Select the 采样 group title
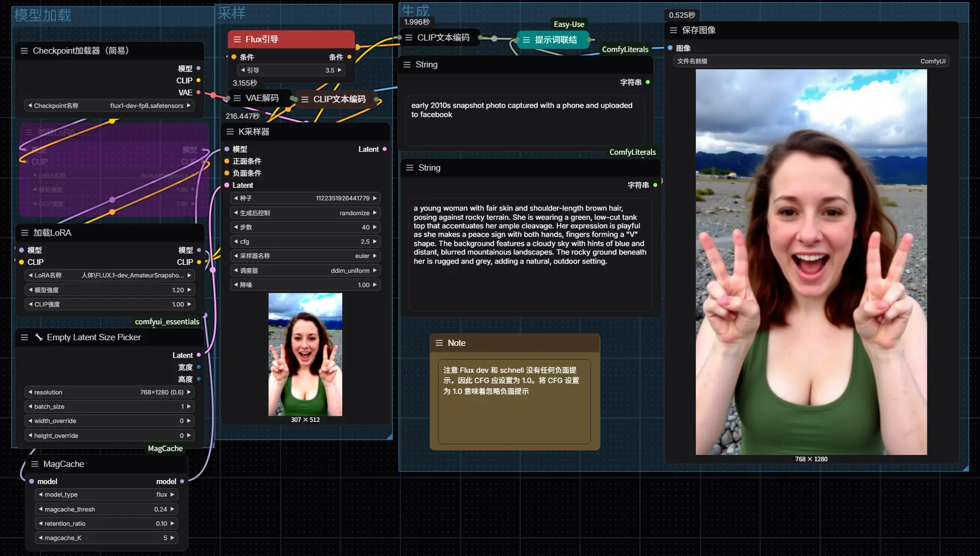This screenshot has width=980, height=556. coord(232,13)
